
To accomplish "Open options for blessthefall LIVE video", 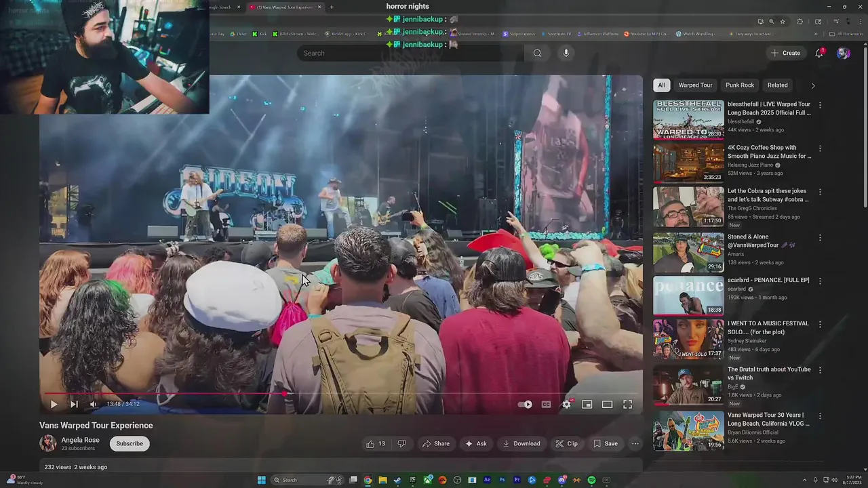I will [820, 105].
